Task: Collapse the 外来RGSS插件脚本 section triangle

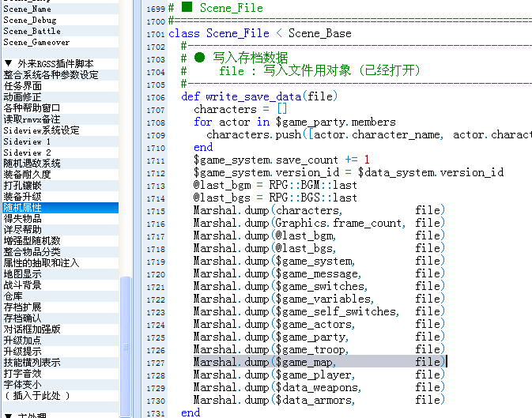Action: [9, 63]
